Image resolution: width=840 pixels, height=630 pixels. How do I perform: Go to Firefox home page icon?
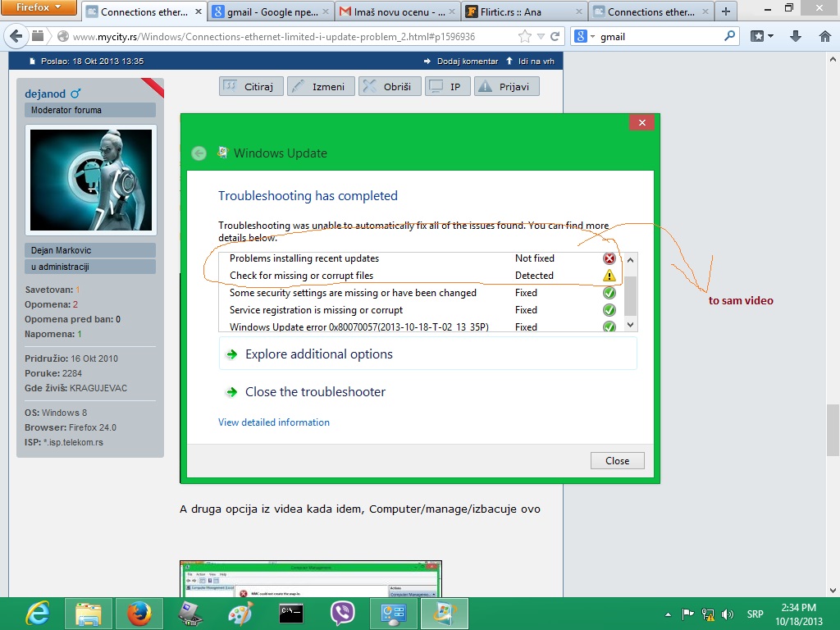[825, 36]
